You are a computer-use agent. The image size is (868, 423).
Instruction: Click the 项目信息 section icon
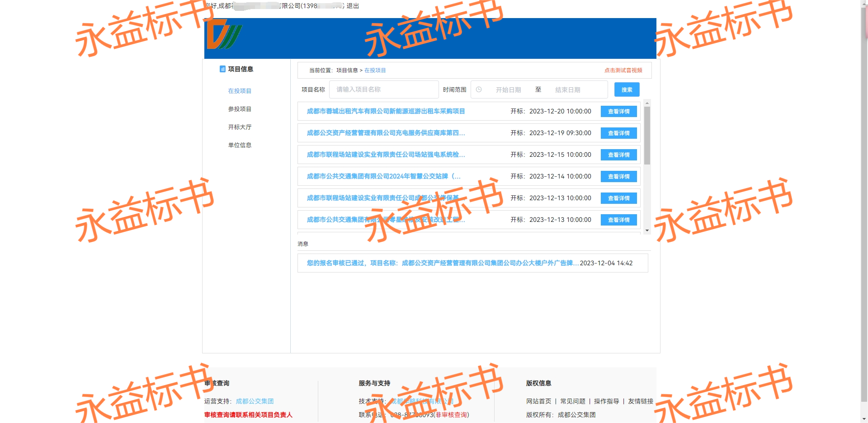(x=222, y=69)
